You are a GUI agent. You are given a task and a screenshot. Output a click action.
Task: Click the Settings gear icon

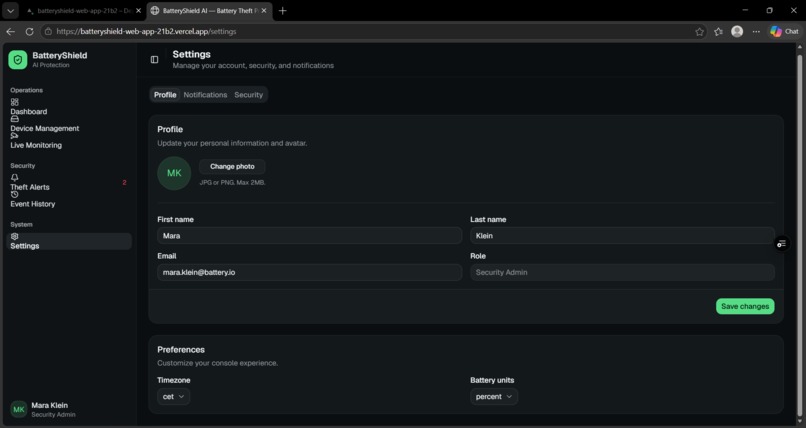(x=14, y=237)
